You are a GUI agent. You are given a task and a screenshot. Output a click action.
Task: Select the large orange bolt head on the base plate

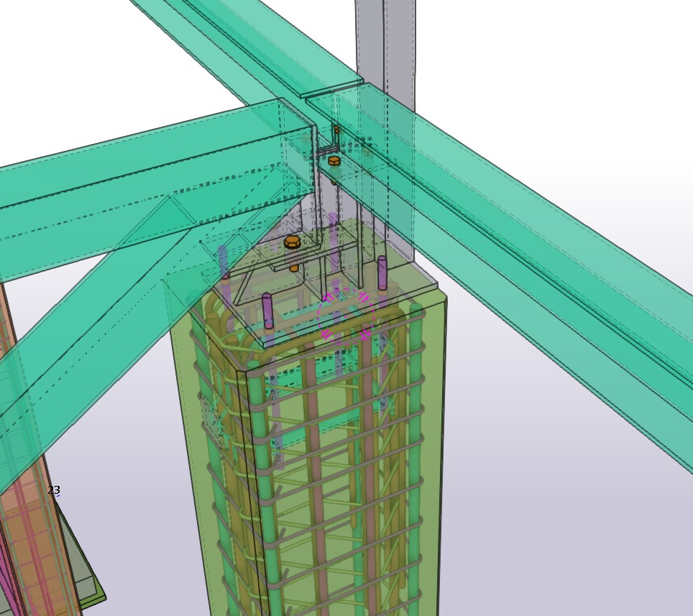click(292, 242)
